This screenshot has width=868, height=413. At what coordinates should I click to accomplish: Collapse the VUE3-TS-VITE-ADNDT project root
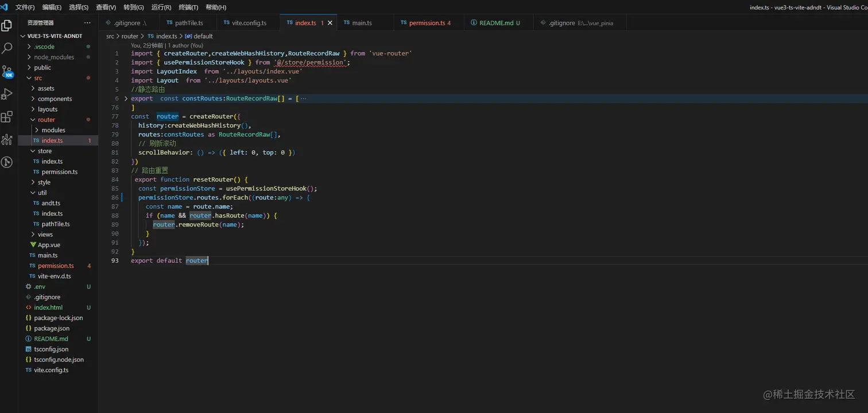coord(55,36)
